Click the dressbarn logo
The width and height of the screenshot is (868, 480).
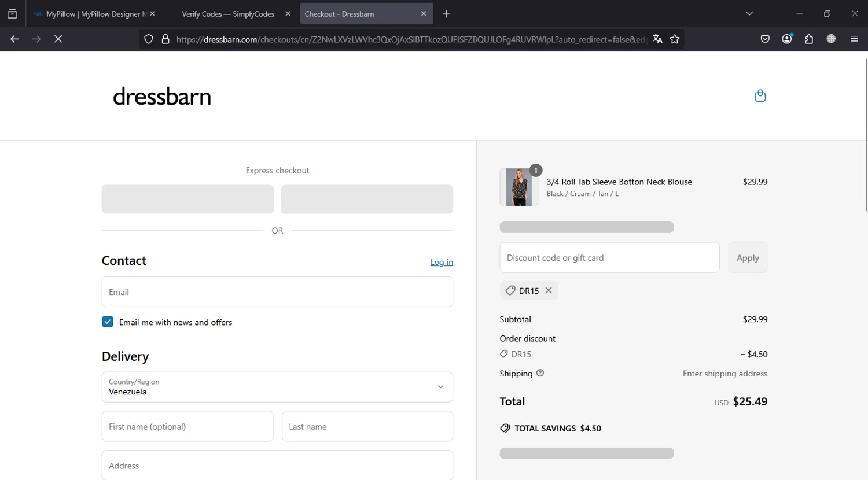(162, 97)
